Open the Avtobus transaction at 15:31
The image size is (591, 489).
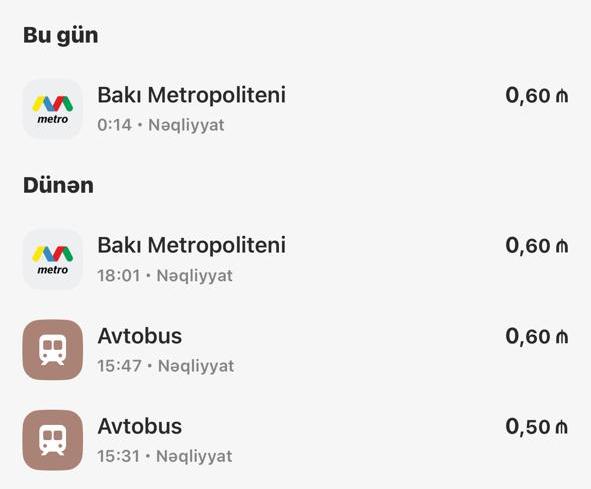pos(296,440)
